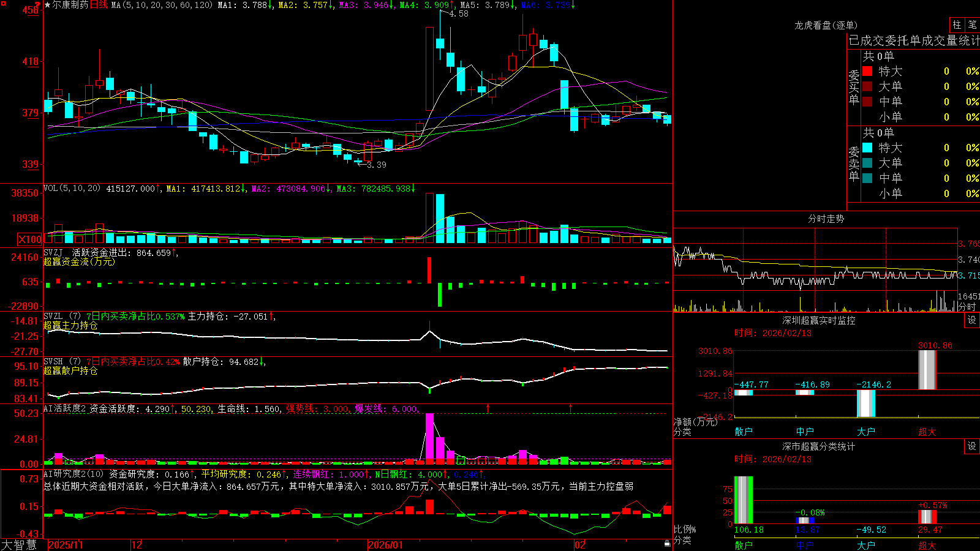Click the 活跃资金进出: 864.659 value
The width and height of the screenshot is (980, 551).
point(121,252)
